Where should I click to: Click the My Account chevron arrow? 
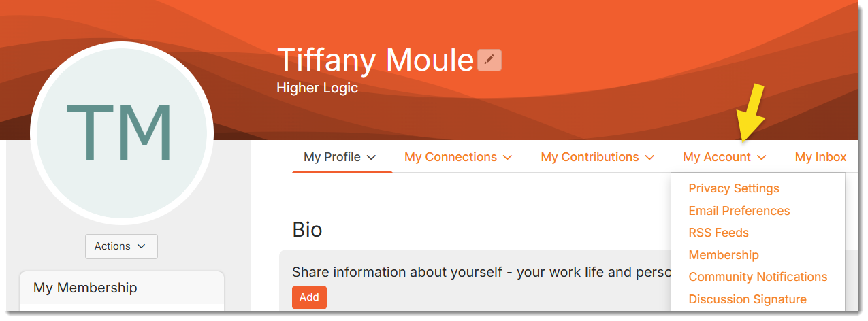tap(761, 158)
